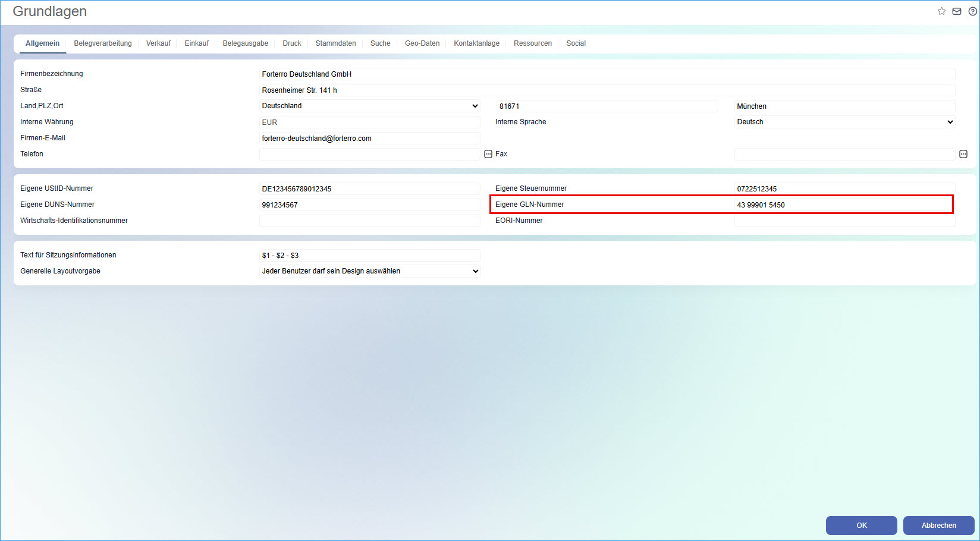The height and width of the screenshot is (541, 980).
Task: Open the help question mark icon
Action: point(973,11)
